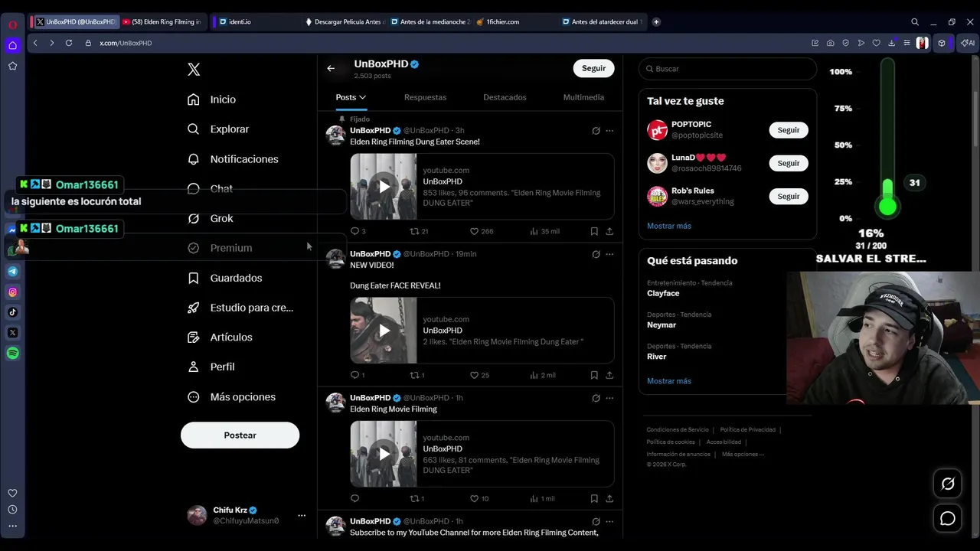Screen dimensions: 980x551
Task: Click the Postear button
Action: click(x=240, y=435)
